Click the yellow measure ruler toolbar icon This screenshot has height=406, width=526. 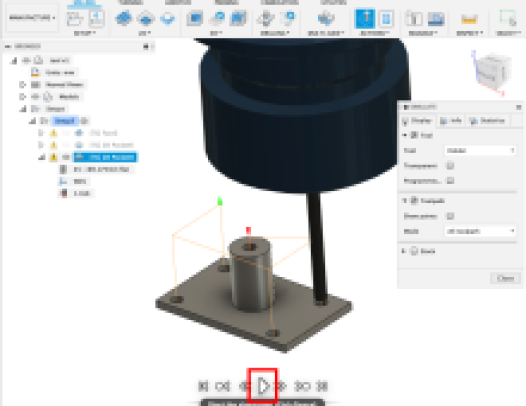pyautogui.click(x=469, y=19)
